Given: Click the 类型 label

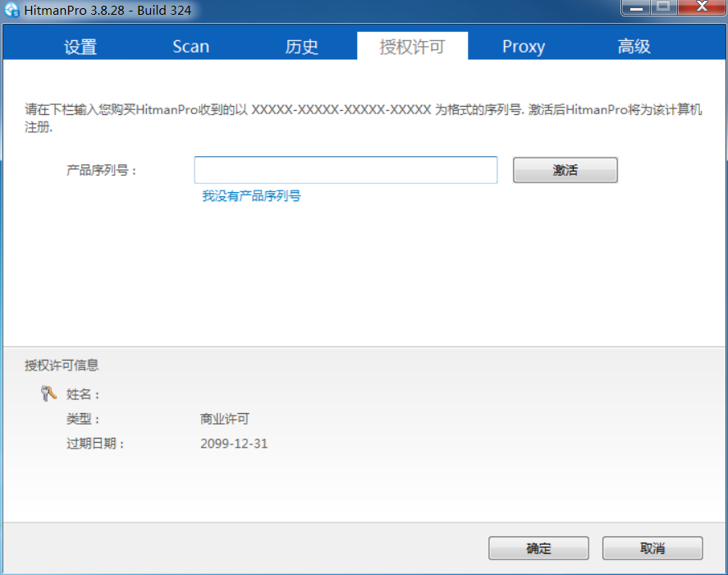Looking at the screenshot, I should [x=83, y=419].
